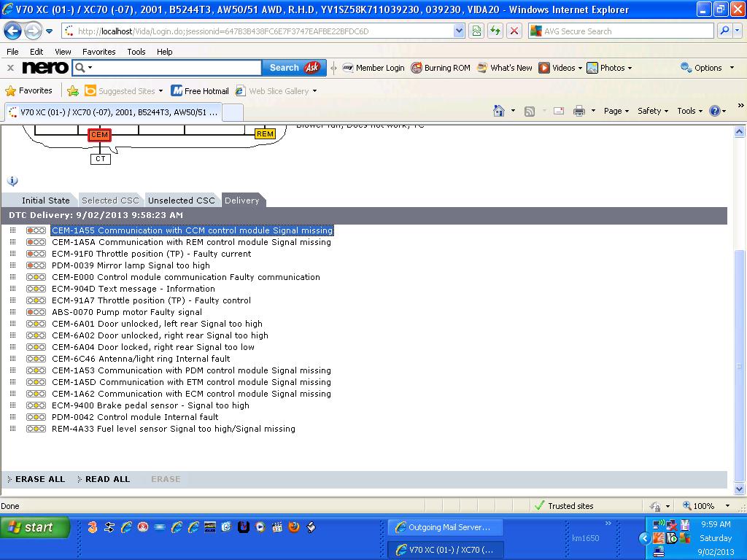Image resolution: width=747 pixels, height=560 pixels.
Task: Click the ERASE ALL button
Action: 39,479
